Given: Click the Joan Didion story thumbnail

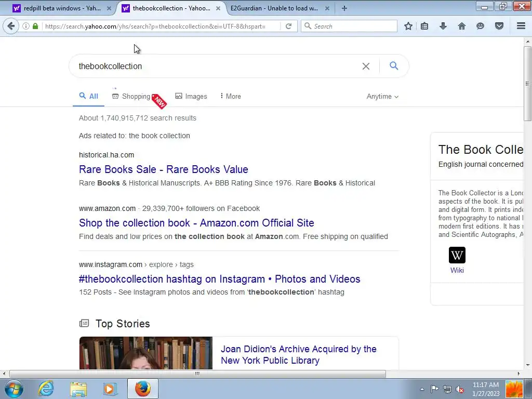Looking at the screenshot, I should pyautogui.click(x=146, y=353).
